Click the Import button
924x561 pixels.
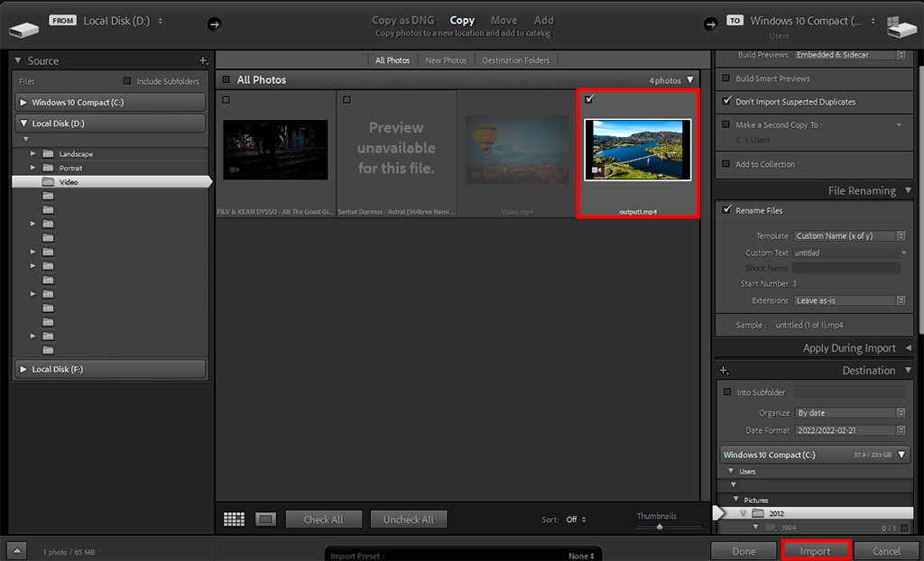816,551
